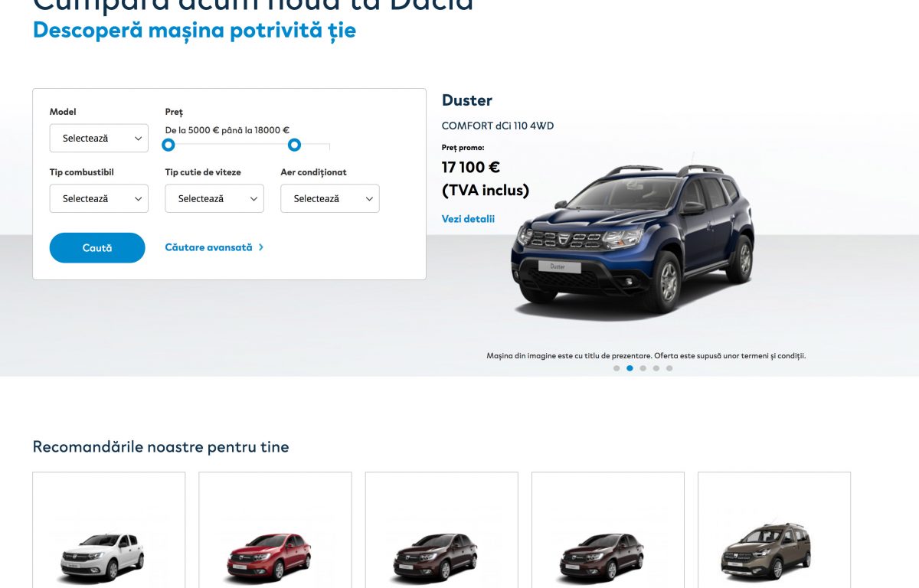This screenshot has height=588, width=919.
Task: Open the red Logan recommendation card
Action: point(275,530)
